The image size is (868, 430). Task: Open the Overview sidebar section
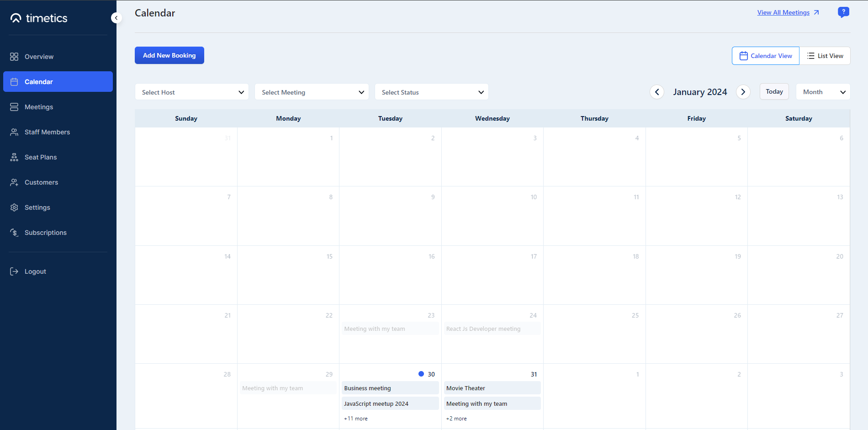pos(39,56)
